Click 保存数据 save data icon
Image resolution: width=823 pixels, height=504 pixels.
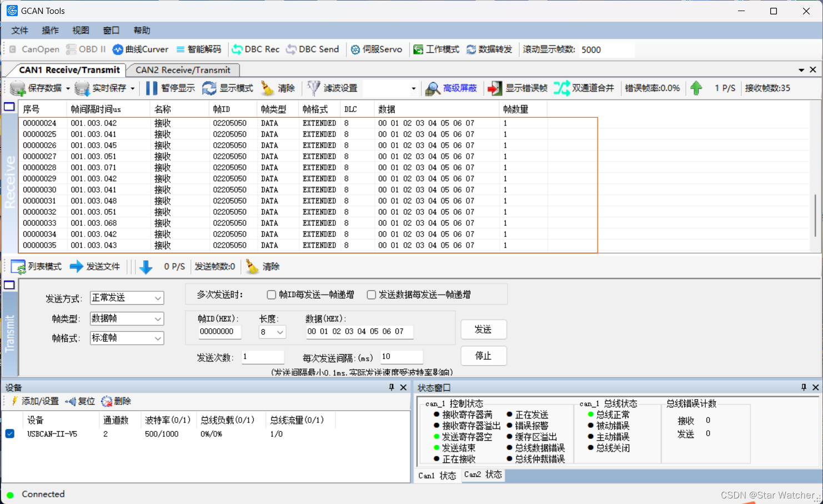[x=17, y=88]
